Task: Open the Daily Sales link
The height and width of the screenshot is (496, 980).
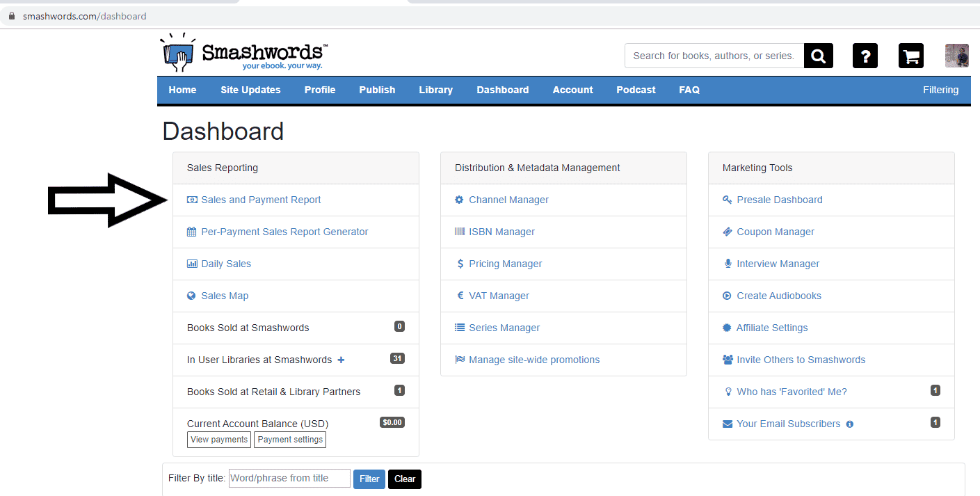Action: pos(226,264)
